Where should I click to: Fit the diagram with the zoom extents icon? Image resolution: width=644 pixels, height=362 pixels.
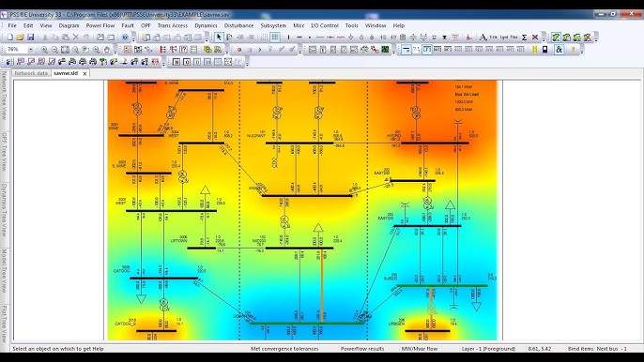point(65,50)
